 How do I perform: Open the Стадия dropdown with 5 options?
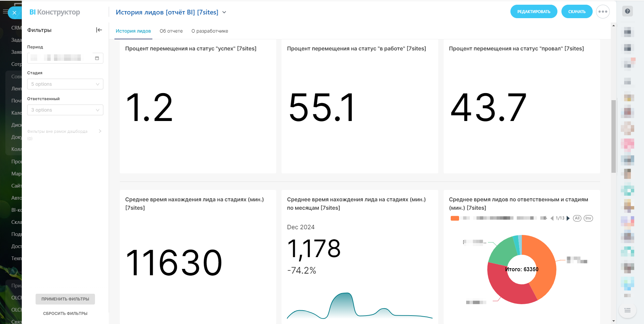65,84
